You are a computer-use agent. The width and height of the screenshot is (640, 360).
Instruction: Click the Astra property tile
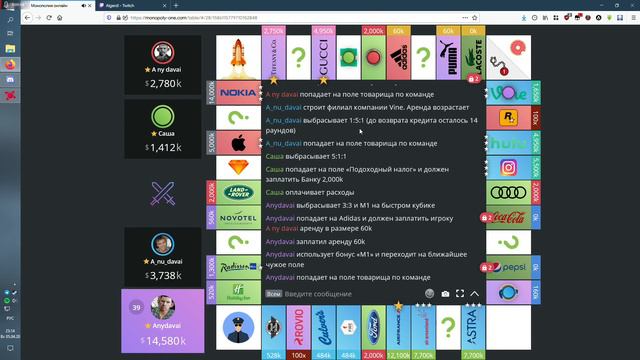(x=473, y=327)
